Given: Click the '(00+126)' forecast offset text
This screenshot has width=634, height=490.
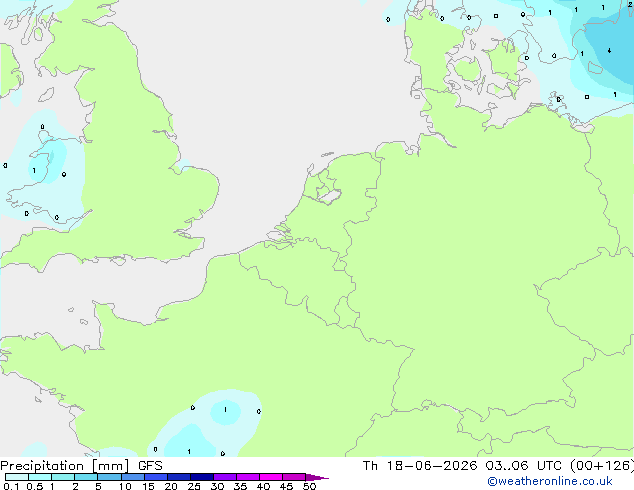Looking at the screenshot, I should pos(602,466).
